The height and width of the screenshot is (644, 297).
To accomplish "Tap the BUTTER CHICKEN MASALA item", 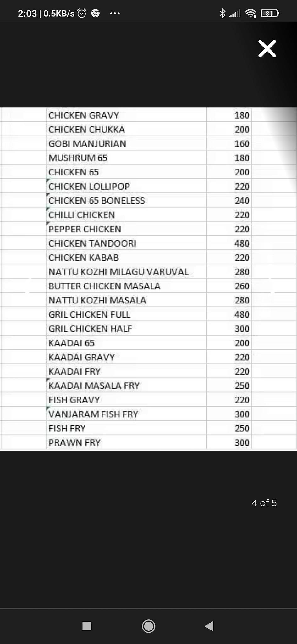I will coord(104,286).
